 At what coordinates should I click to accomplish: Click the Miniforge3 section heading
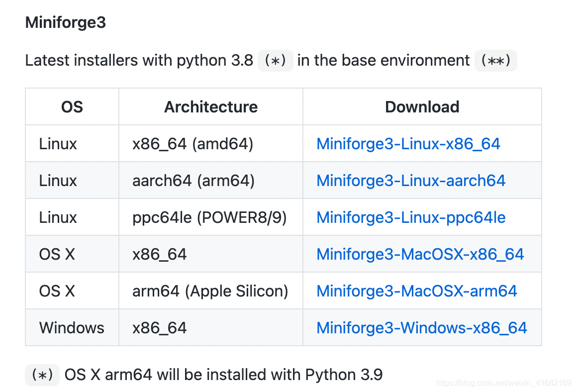tap(65, 22)
